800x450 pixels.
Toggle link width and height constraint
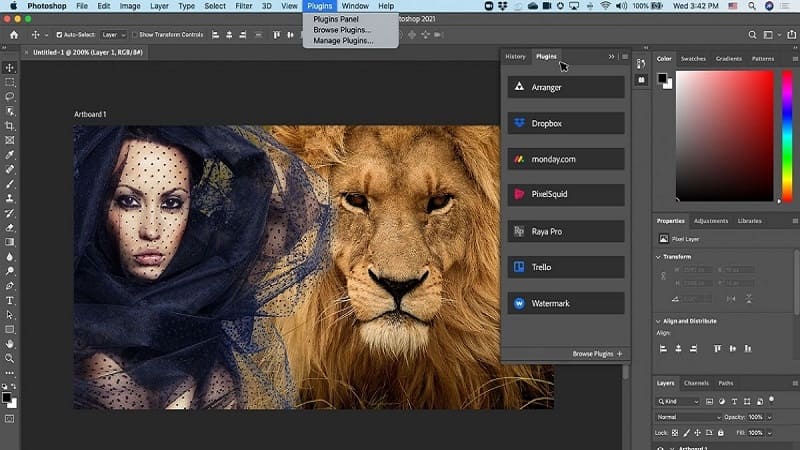663,276
